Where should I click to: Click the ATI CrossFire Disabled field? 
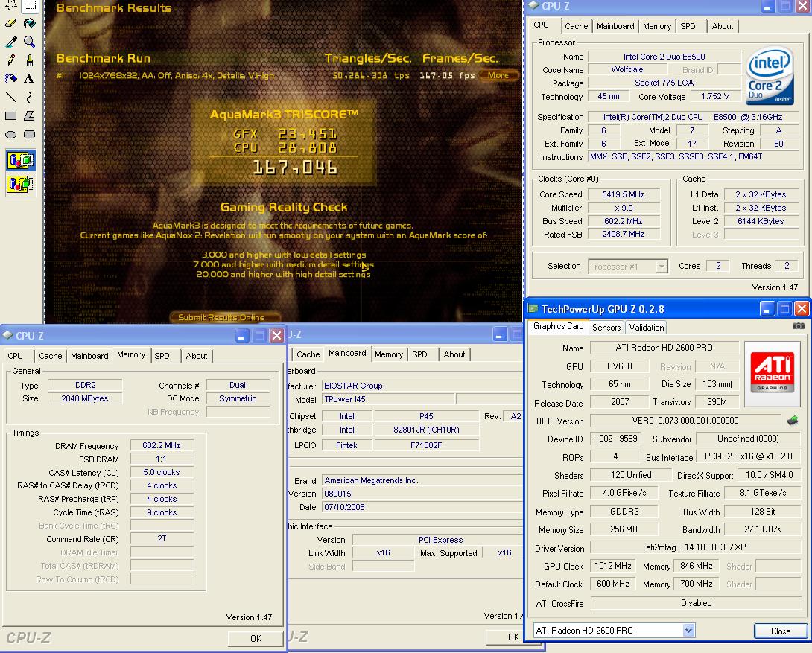point(696,603)
